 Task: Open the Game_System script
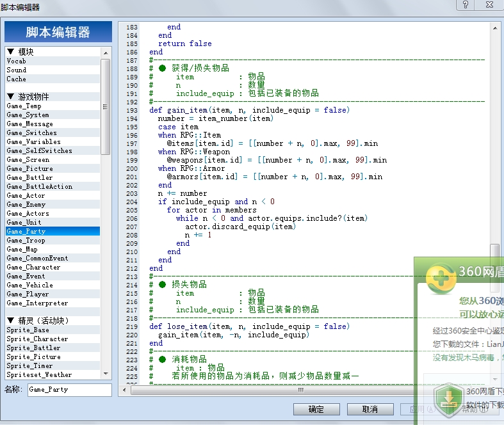click(53, 115)
